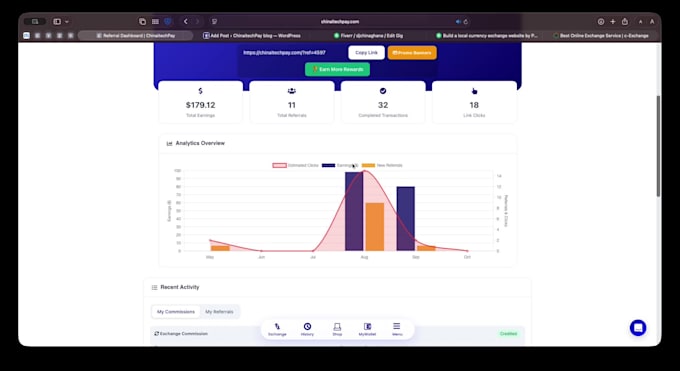Open the Shop icon in bottom nav
The height and width of the screenshot is (371, 680).
coord(337,326)
